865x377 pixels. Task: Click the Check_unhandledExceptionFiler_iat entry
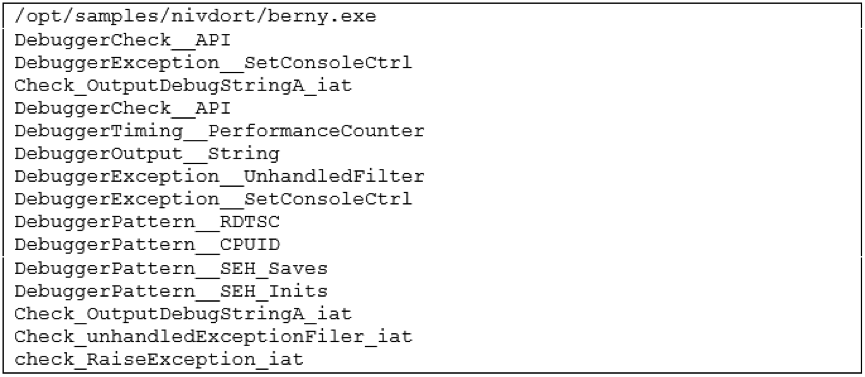(x=213, y=336)
